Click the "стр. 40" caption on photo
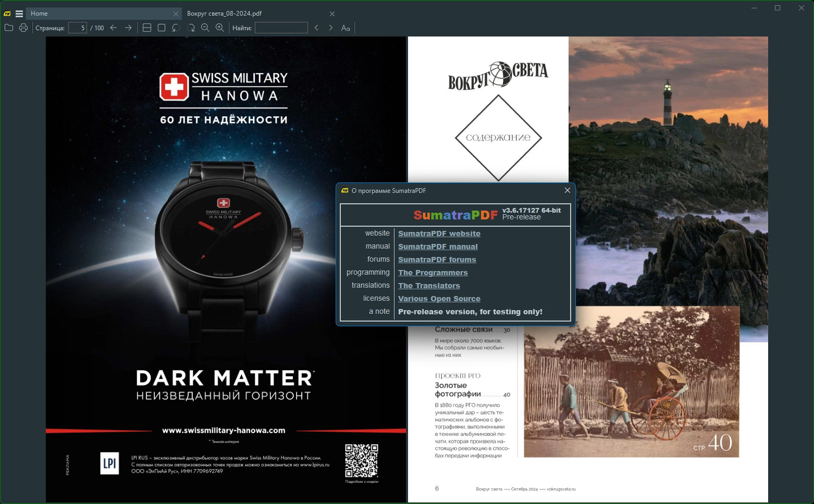This screenshot has height=504, width=814. point(712,443)
